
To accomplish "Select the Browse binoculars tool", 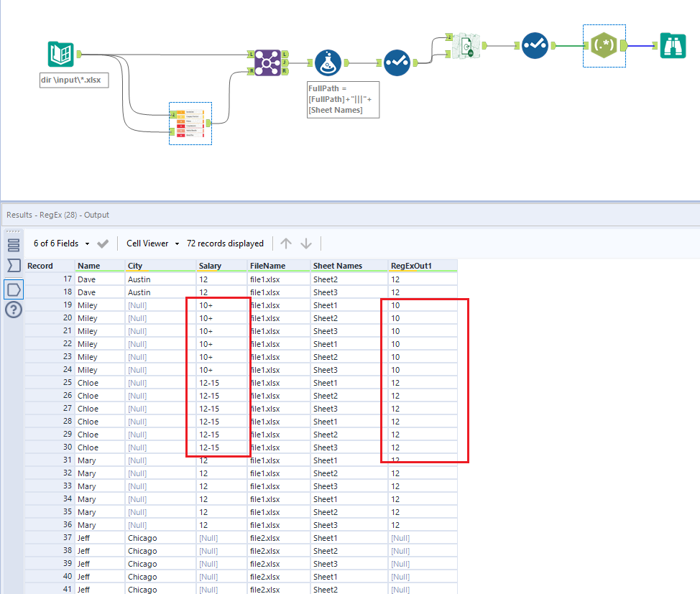I will (673, 45).
